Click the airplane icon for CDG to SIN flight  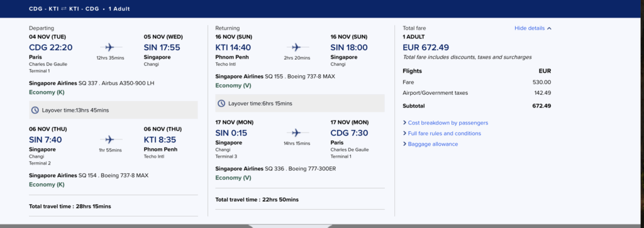click(x=109, y=47)
